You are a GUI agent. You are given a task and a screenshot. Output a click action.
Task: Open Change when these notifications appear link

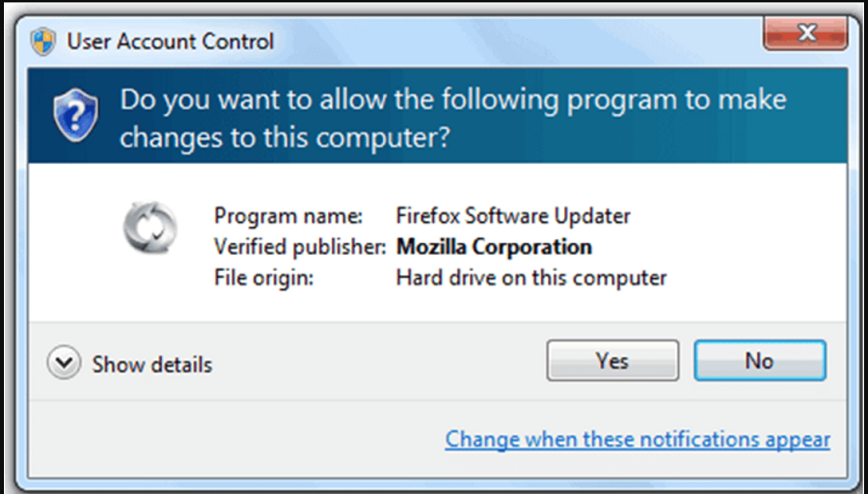(637, 439)
